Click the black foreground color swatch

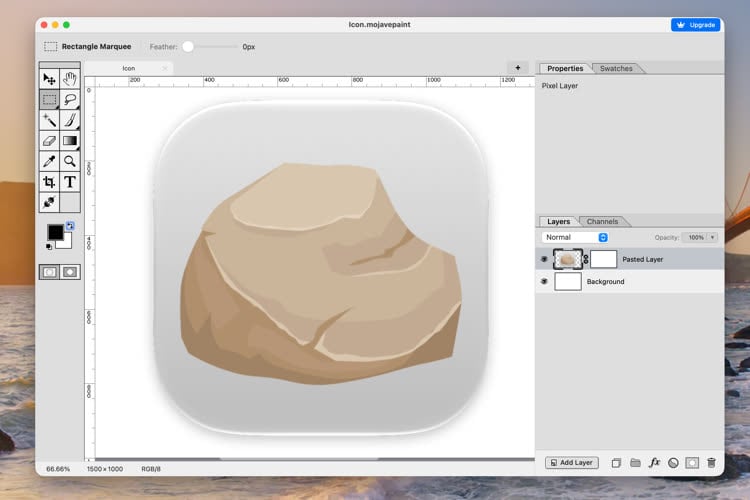pyautogui.click(x=55, y=233)
